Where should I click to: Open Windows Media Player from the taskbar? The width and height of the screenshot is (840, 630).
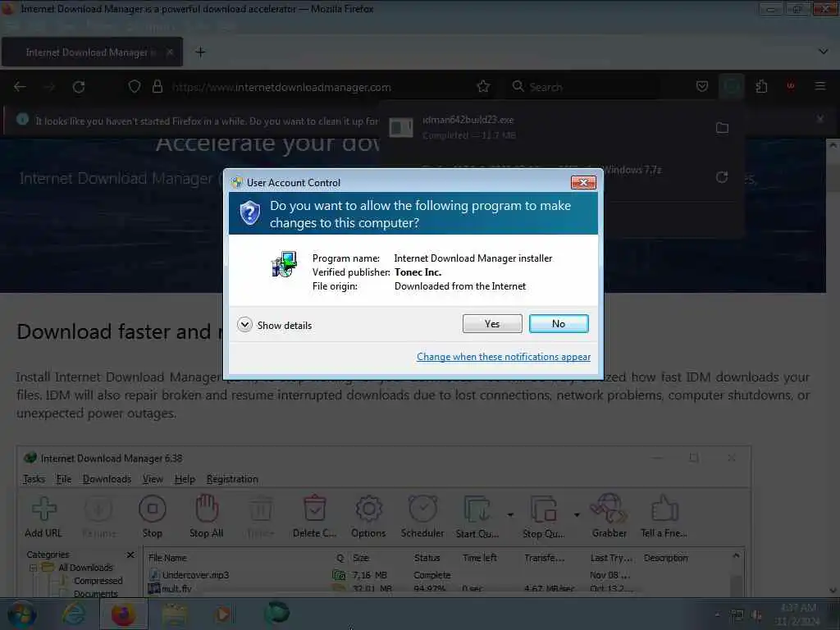(x=223, y=614)
